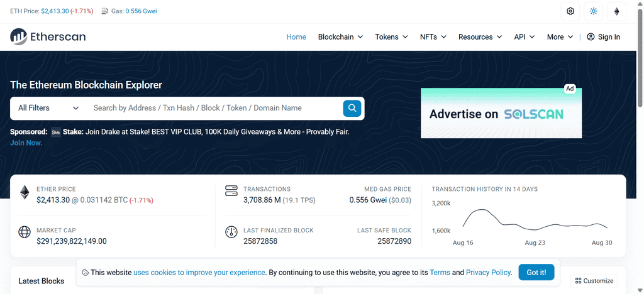Viewport: 644px width, 294px height.
Task: Click Transactions 3,708.86 M value
Action: [x=262, y=200]
